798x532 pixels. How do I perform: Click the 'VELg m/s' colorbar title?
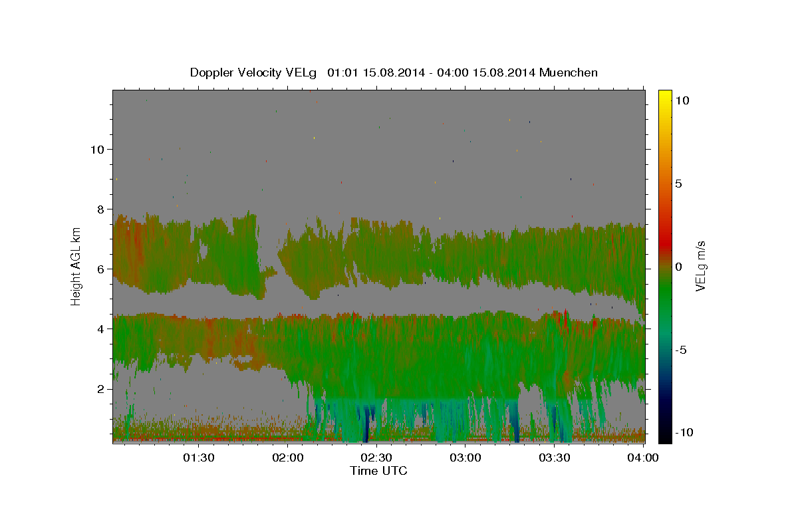click(x=701, y=267)
